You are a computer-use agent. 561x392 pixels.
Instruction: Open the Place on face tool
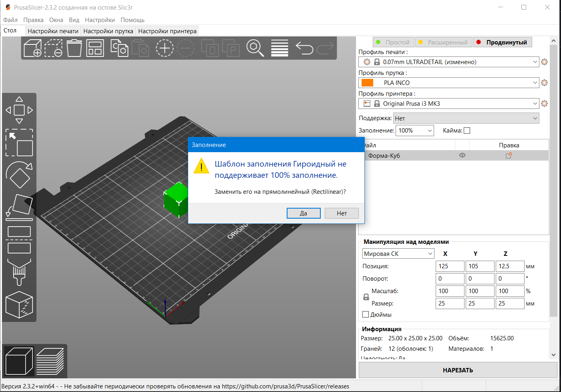pyautogui.click(x=19, y=205)
